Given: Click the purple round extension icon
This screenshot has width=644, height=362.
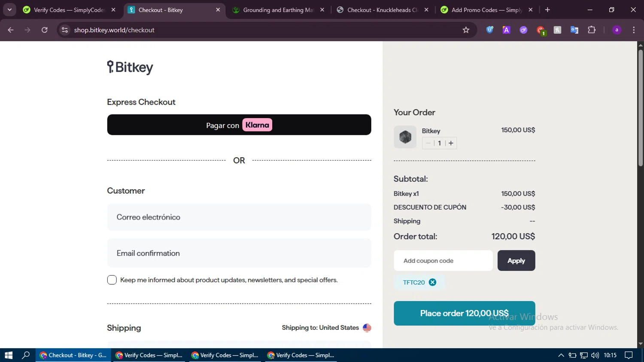Looking at the screenshot, I should tap(523, 30).
